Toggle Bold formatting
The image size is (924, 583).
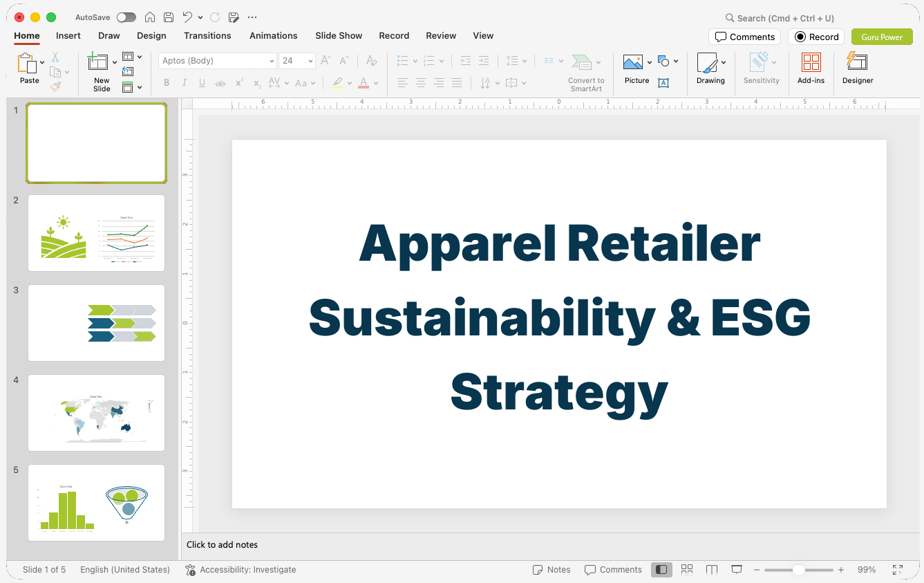pyautogui.click(x=167, y=83)
